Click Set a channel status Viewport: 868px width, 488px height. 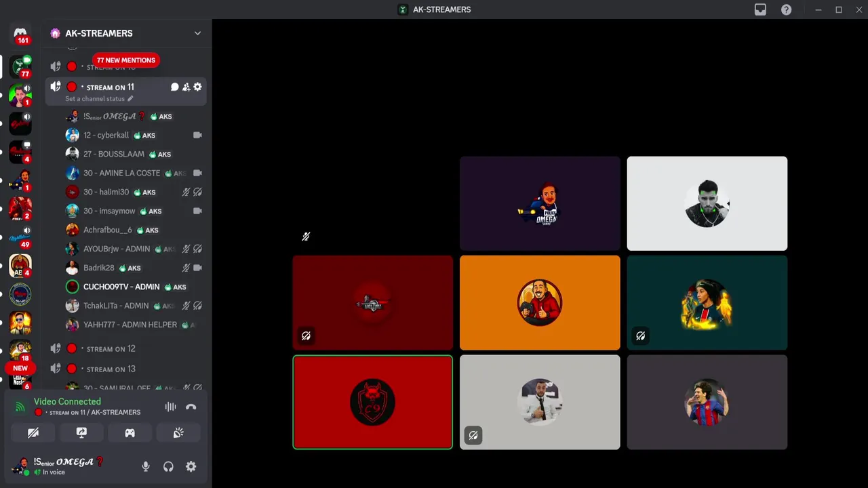[95, 99]
